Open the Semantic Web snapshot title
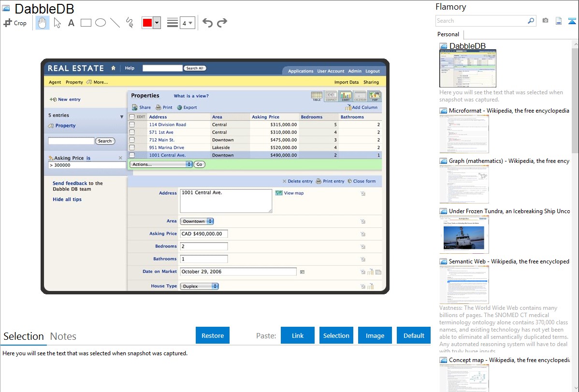The image size is (579, 392). click(509, 261)
